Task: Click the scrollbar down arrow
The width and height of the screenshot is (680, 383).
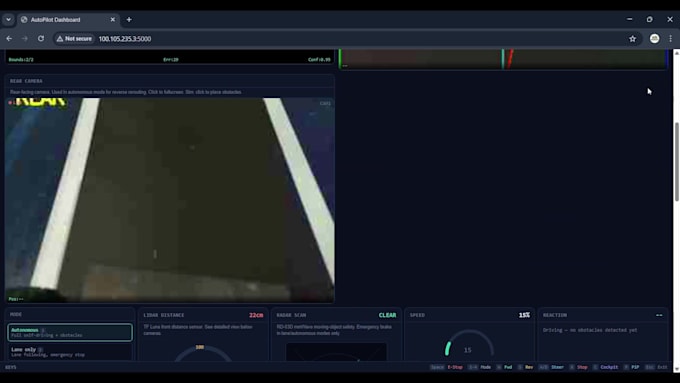Action: (x=676, y=369)
